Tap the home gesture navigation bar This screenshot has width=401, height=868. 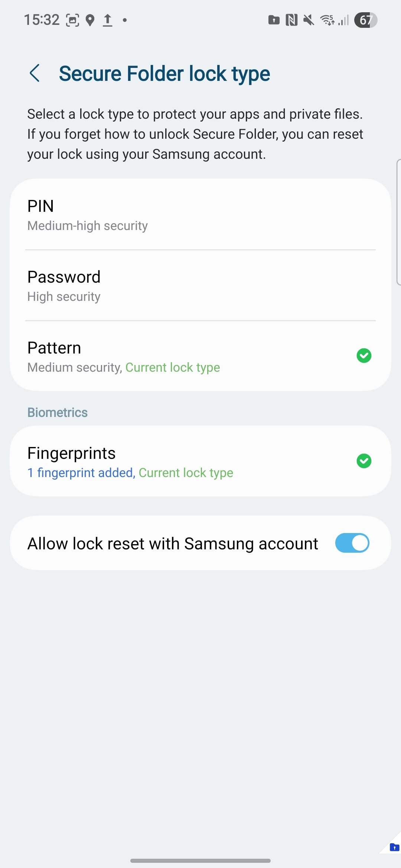200,860
